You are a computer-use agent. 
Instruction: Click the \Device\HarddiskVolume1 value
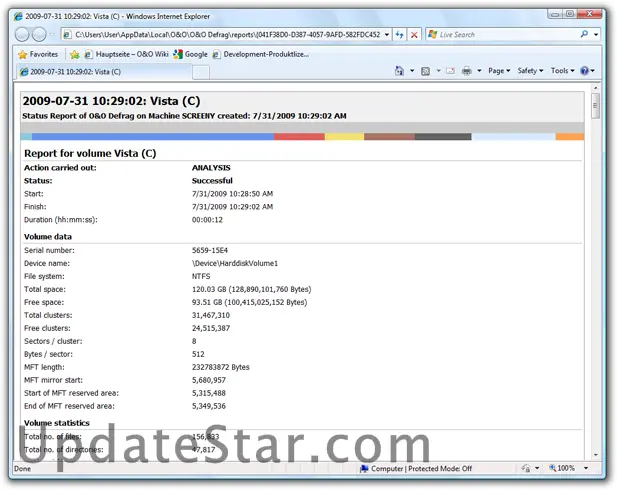coord(235,263)
